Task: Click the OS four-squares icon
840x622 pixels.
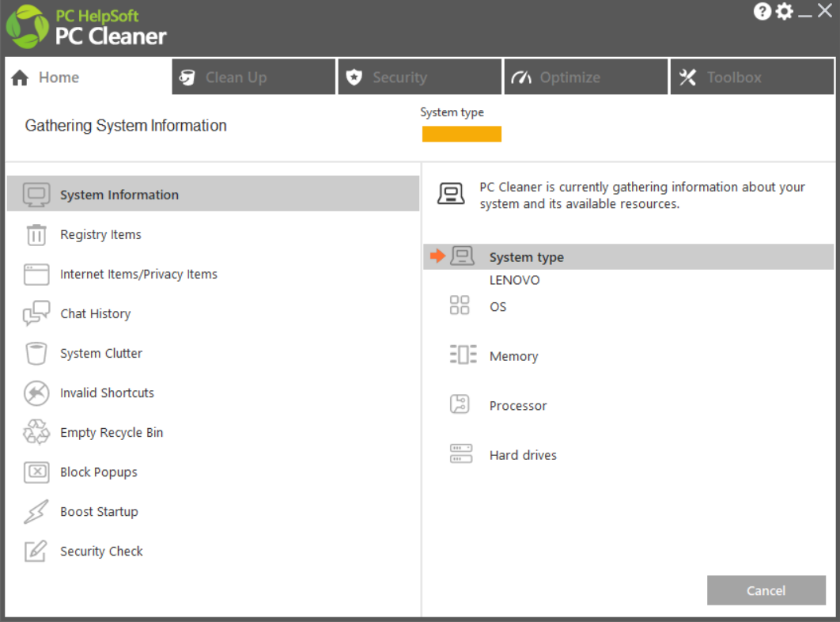Action: 460,305
